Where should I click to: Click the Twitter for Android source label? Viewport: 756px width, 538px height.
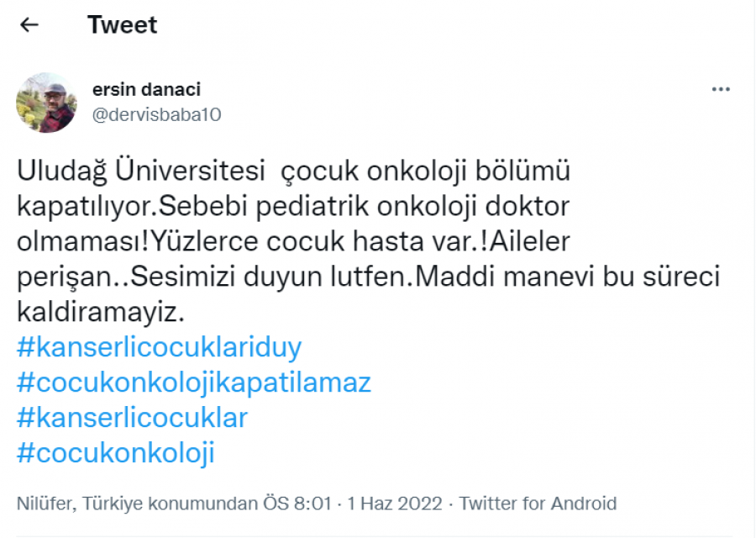[538, 504]
